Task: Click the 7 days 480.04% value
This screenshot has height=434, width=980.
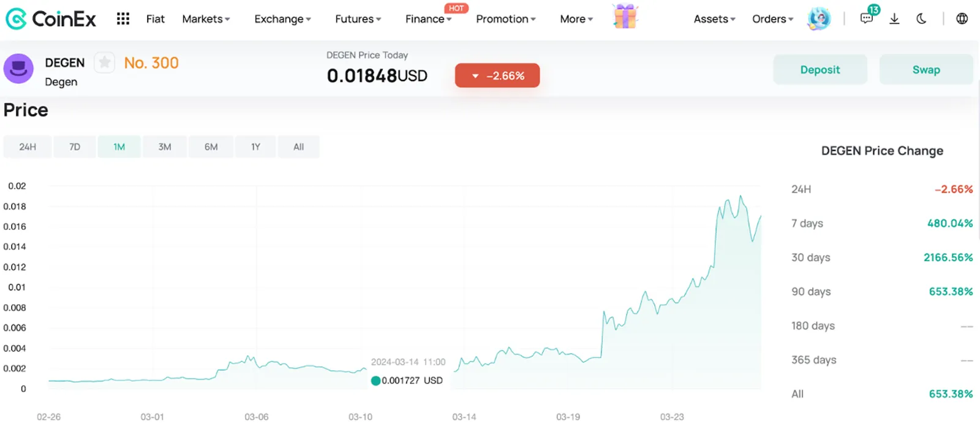Action: coord(949,223)
